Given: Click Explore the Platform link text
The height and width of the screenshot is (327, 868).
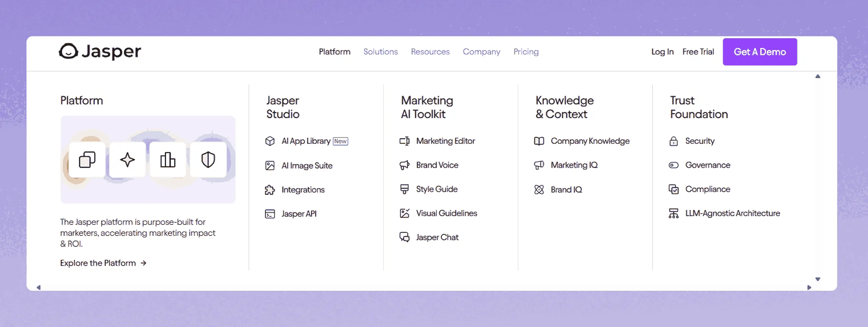Looking at the screenshot, I should (98, 263).
